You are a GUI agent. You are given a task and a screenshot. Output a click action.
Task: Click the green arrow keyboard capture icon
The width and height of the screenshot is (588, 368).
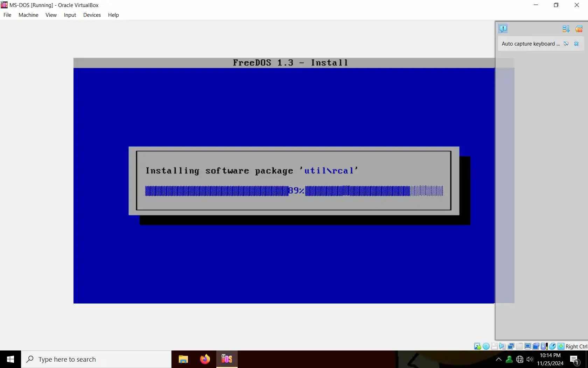[561, 346]
